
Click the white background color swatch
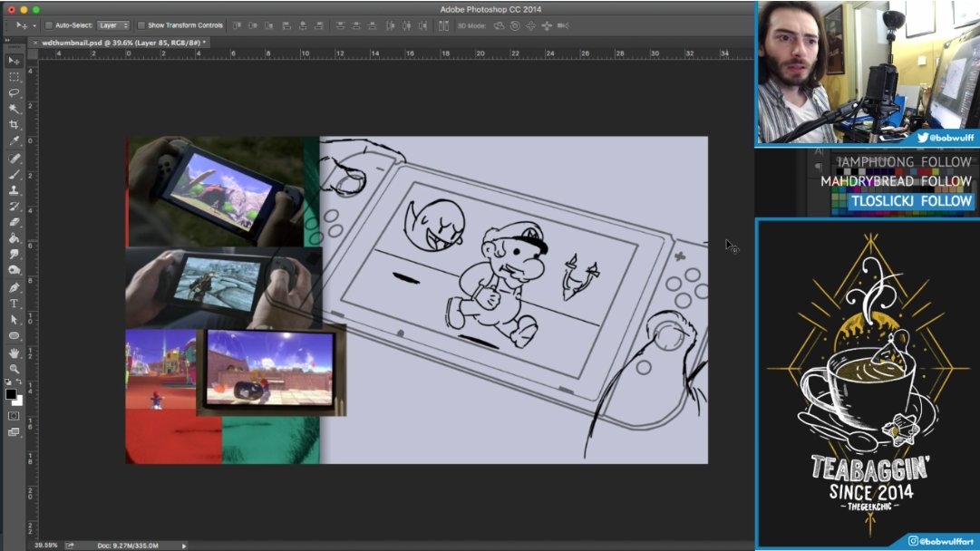pyautogui.click(x=19, y=401)
